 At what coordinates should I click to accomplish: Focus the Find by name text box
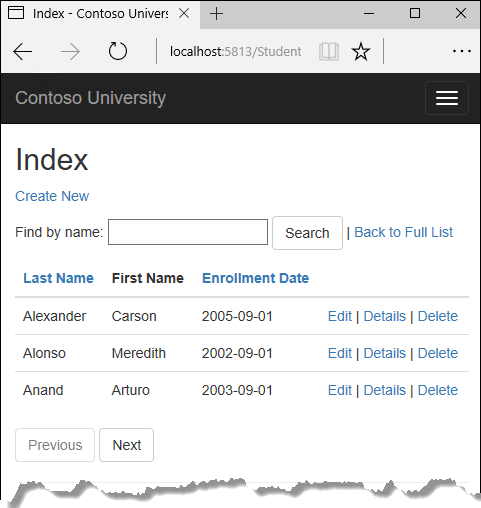(x=188, y=232)
